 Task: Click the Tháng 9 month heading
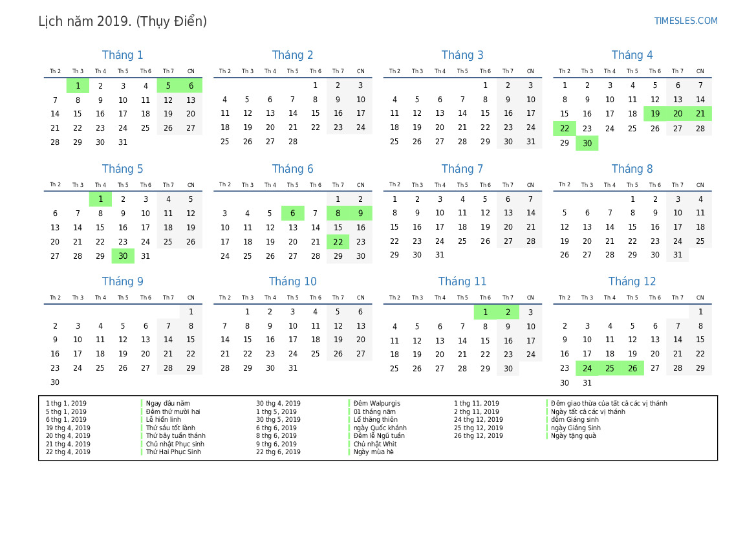point(122,281)
